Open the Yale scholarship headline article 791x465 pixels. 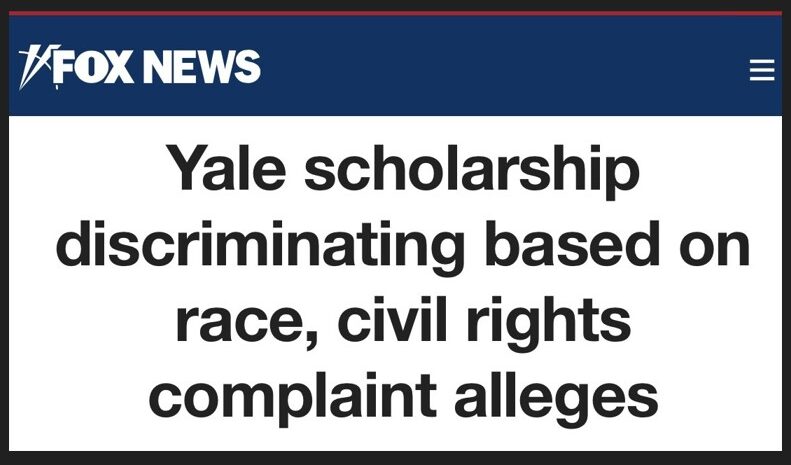click(x=403, y=280)
